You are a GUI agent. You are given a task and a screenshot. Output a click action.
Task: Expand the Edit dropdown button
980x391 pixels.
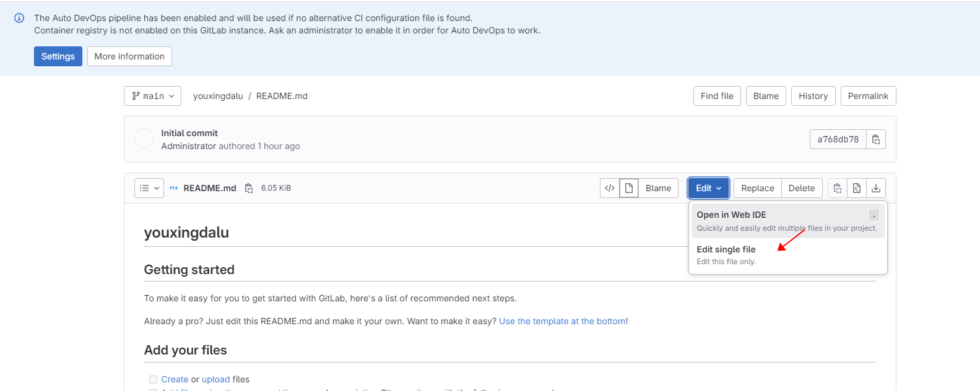[708, 188]
